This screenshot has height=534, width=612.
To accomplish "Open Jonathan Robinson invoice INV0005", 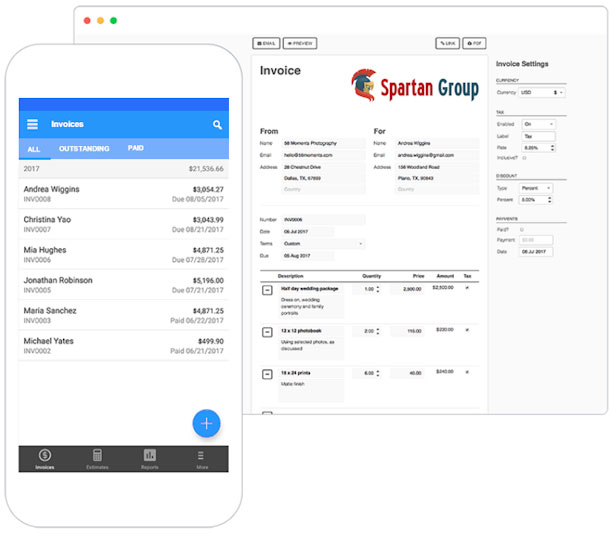I will 124,285.
